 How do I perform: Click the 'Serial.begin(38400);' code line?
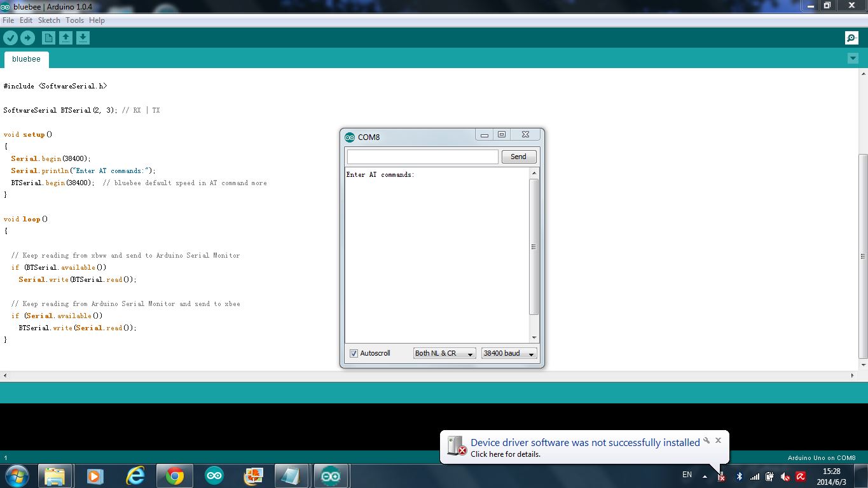(51, 158)
